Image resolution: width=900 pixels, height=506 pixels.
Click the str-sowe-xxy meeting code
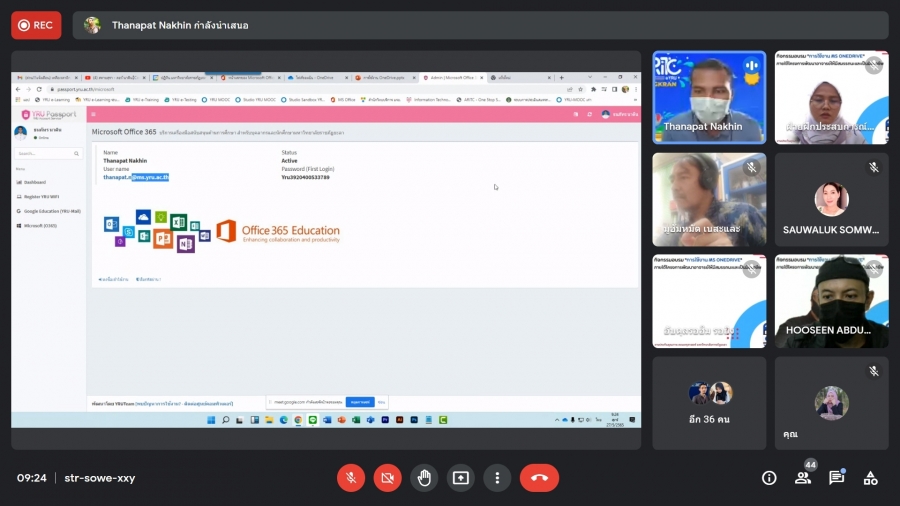tap(98, 478)
